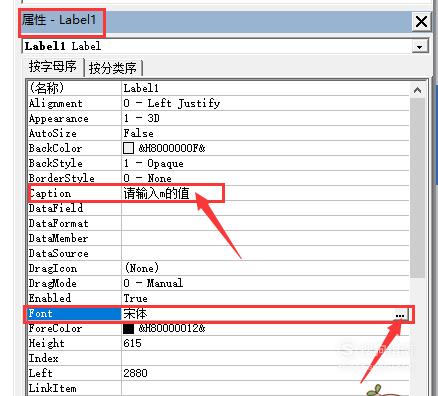This screenshot has width=438, height=396.
Task: Click the 0 - None value
Action: pyautogui.click(x=147, y=178)
